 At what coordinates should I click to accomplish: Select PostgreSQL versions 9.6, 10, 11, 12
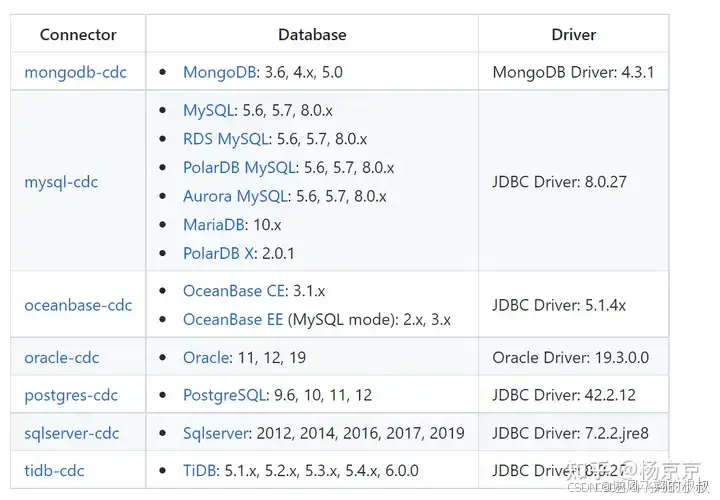click(323, 395)
